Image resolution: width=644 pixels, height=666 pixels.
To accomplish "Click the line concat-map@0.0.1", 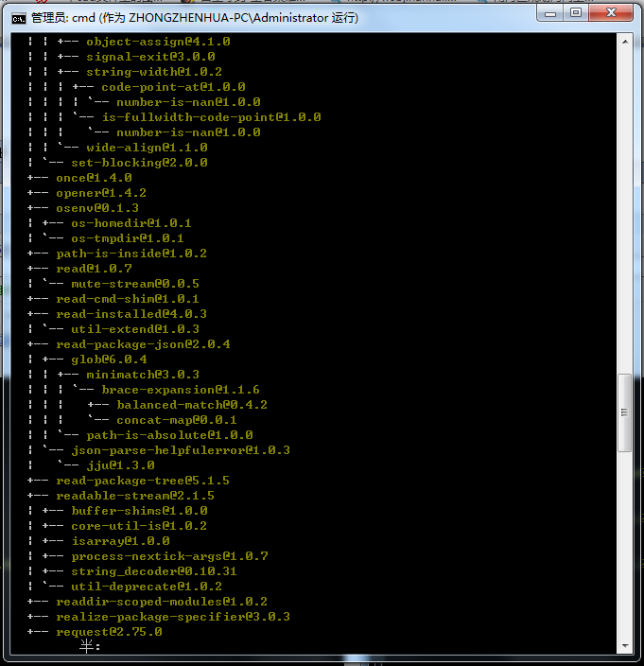I will (177, 420).
